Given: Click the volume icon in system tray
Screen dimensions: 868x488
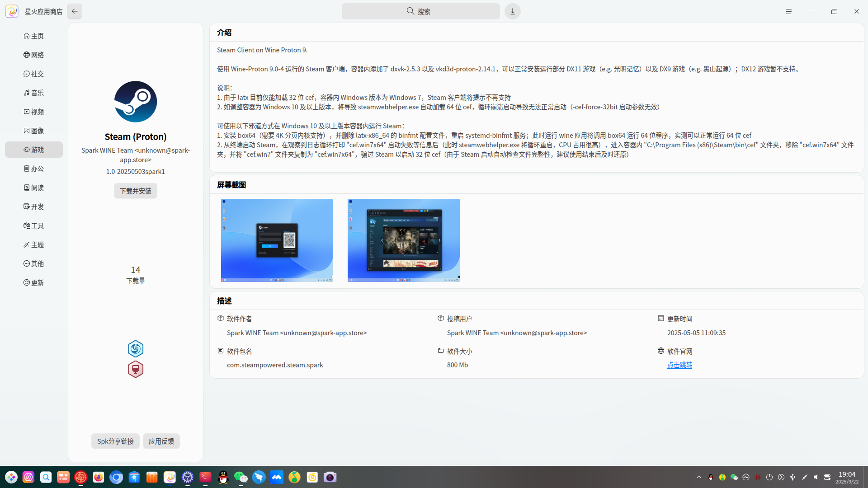Looking at the screenshot, I should [x=816, y=477].
